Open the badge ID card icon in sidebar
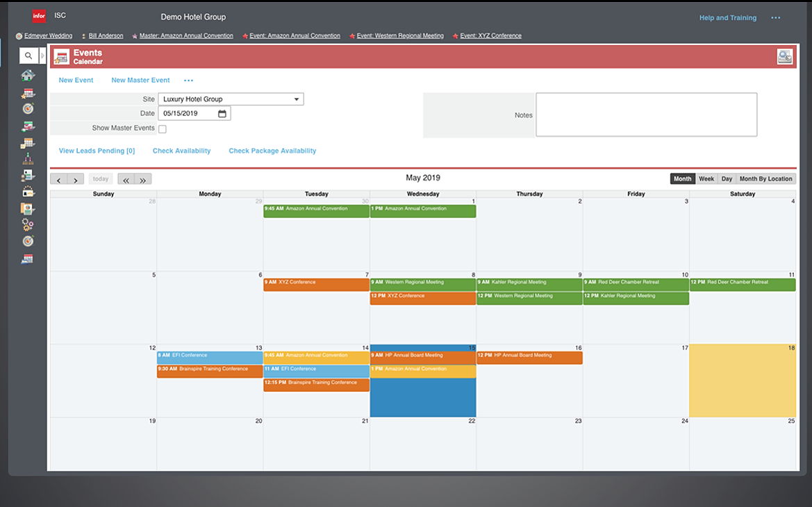This screenshot has height=507, width=812. [28, 192]
